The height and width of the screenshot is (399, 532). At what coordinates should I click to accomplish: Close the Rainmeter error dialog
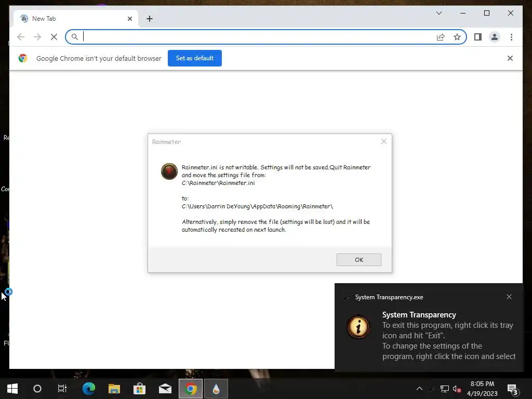point(384,141)
